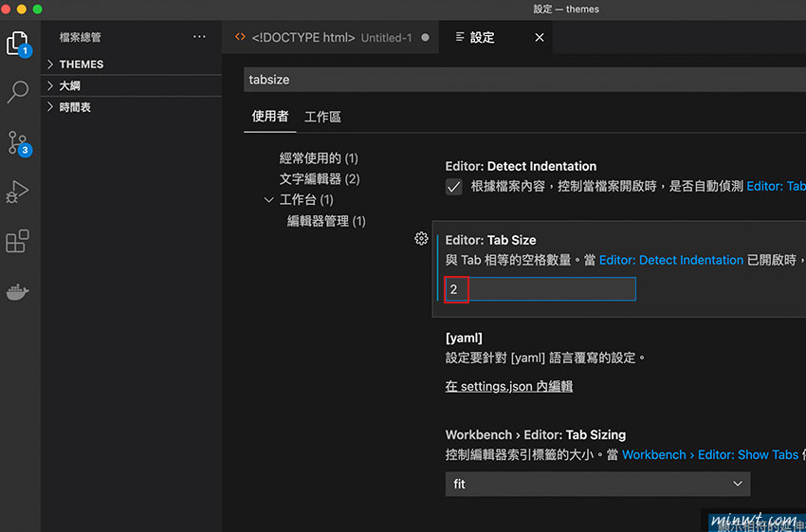Expand the THEMES folder section
The width and height of the screenshot is (806, 532).
(131, 64)
